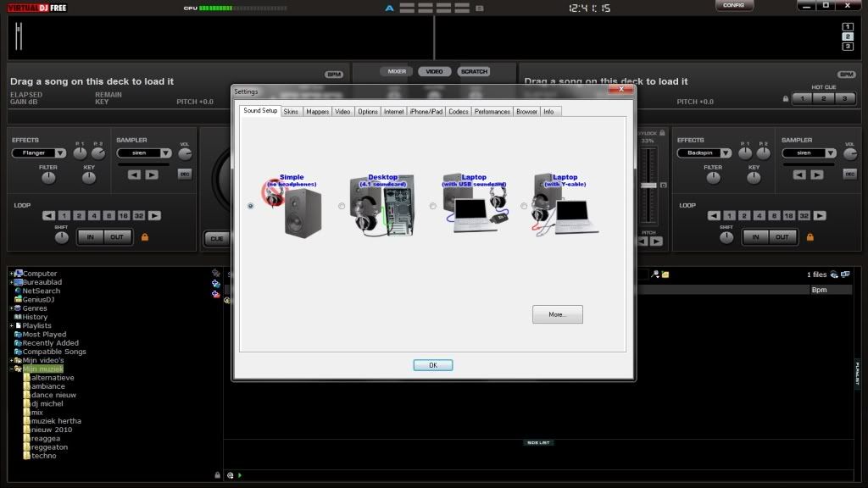This screenshot has height=488, width=868.
Task: Click right deck sampler REC button
Action: [x=849, y=174]
